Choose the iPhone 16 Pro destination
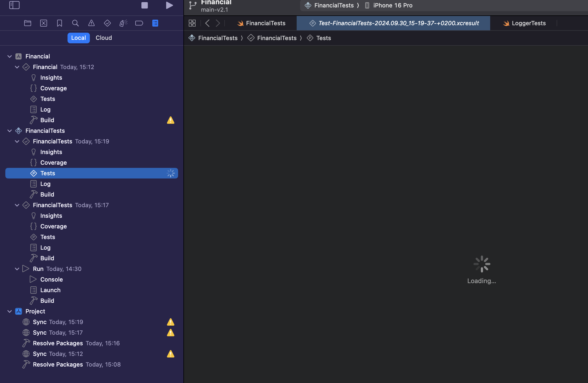 coord(389,5)
